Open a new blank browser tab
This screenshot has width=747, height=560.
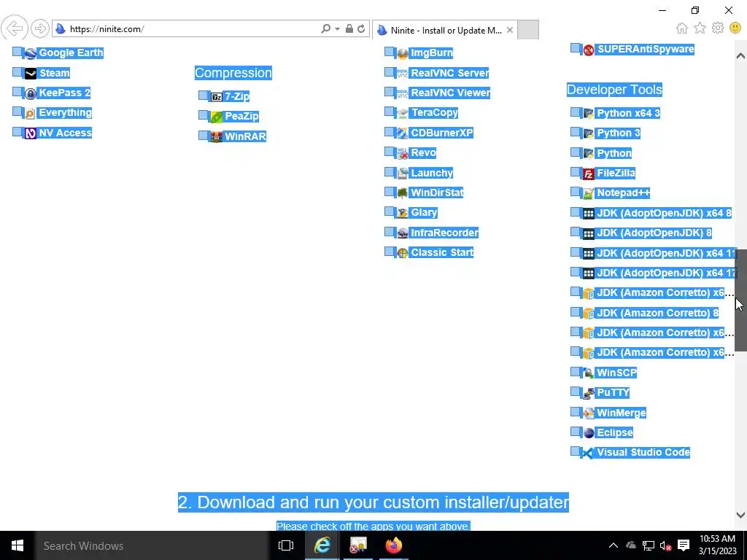[528, 29]
